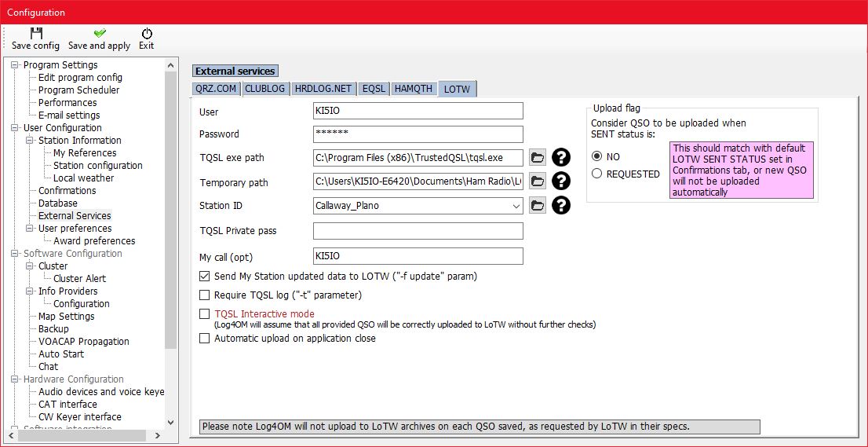Switch to the HAMQTH tab

click(414, 89)
